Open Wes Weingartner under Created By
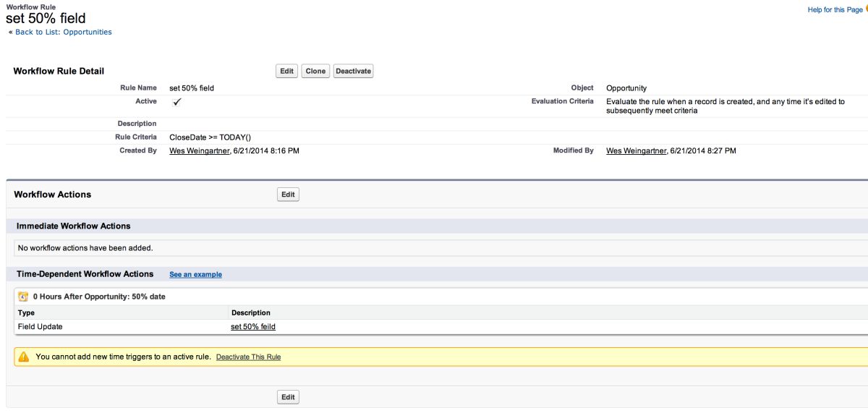The image size is (868, 413). (199, 150)
